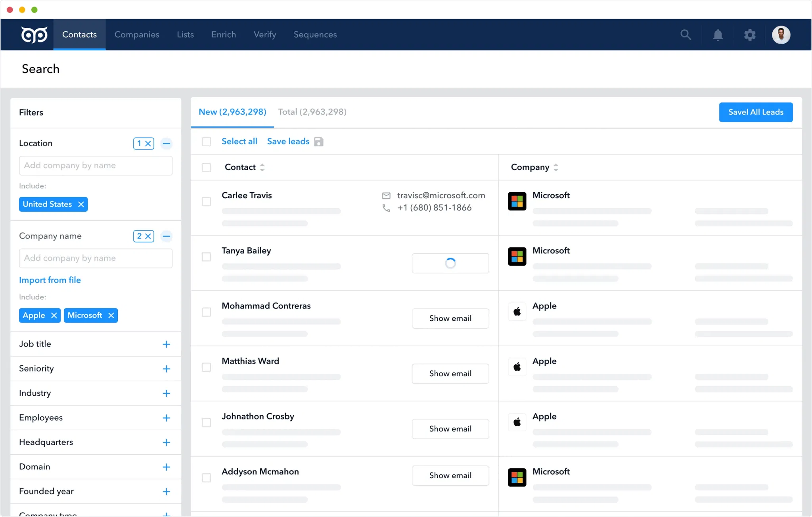Expand the Industry filter section
812x517 pixels.
(166, 393)
